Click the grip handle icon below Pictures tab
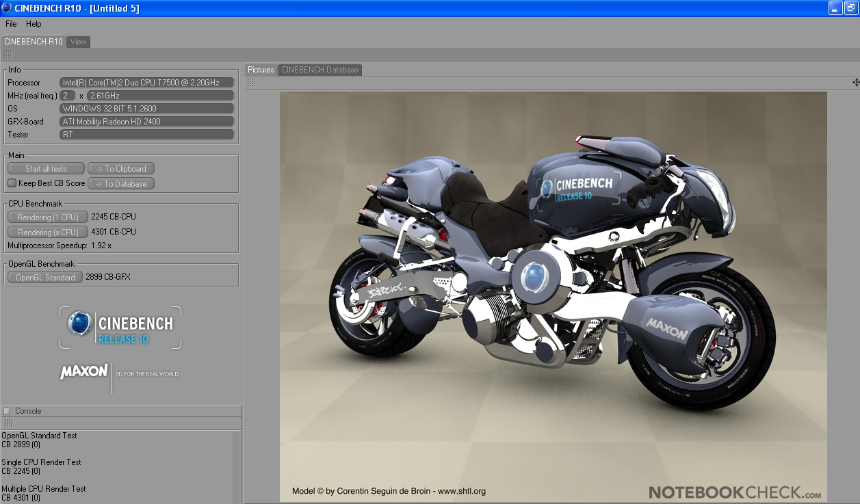The height and width of the screenshot is (504, 860). 251,82
